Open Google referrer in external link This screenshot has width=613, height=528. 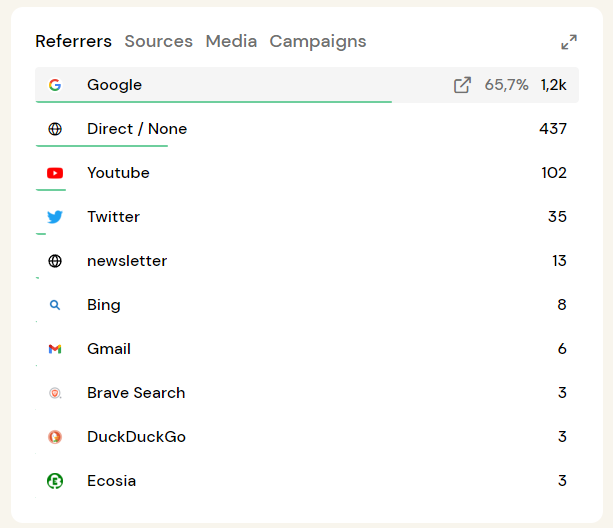coord(462,85)
